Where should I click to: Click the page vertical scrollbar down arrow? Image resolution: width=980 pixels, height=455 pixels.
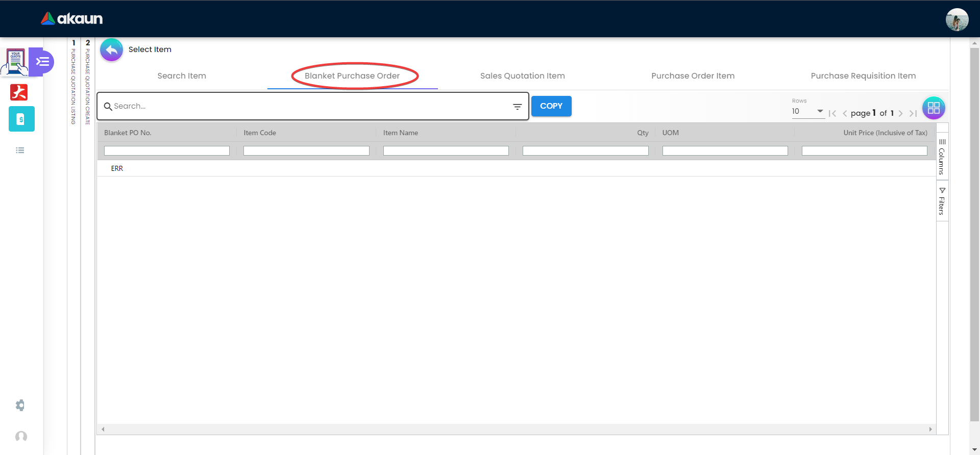tap(974, 449)
